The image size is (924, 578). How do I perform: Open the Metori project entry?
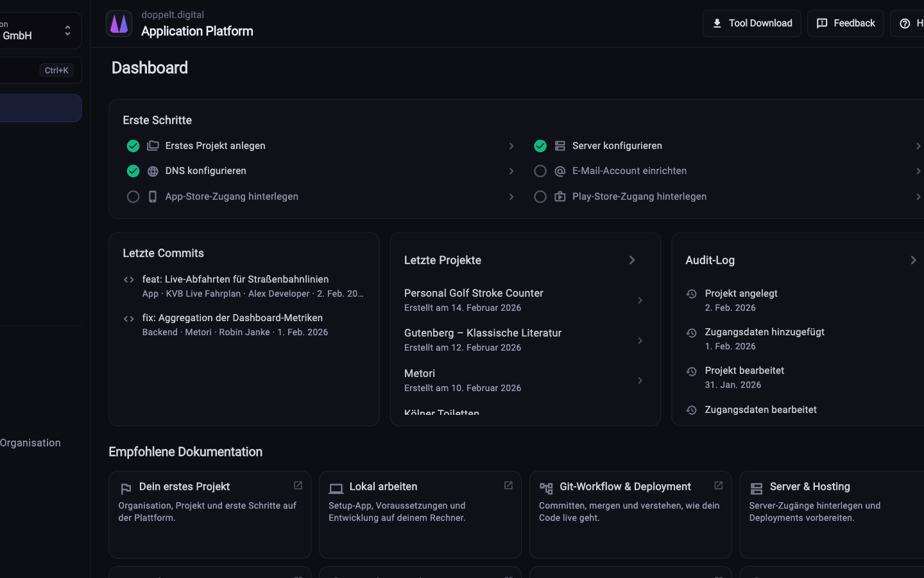(x=524, y=380)
